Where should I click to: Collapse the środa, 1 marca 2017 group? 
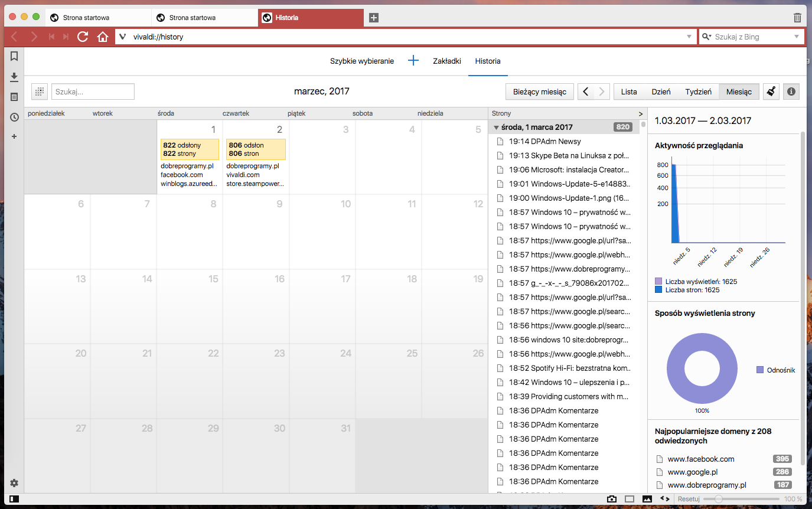[496, 127]
